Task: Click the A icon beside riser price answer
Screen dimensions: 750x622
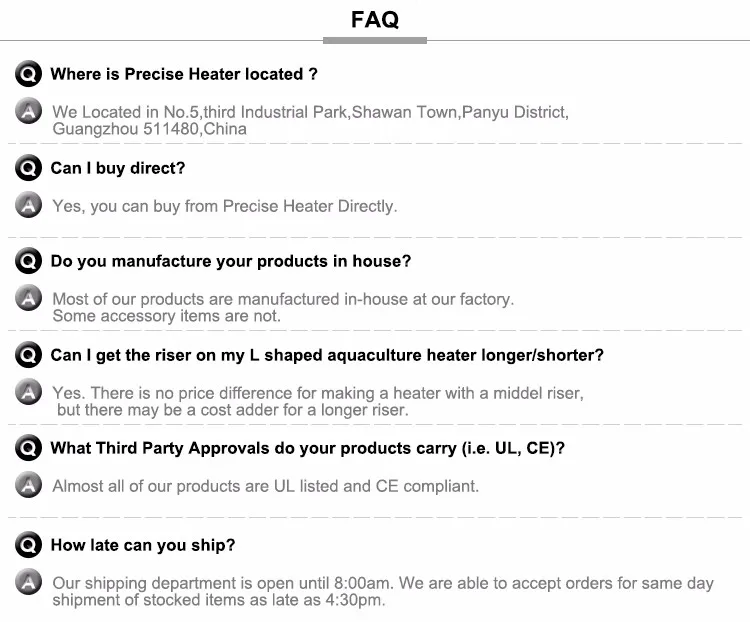Action: coord(28,393)
